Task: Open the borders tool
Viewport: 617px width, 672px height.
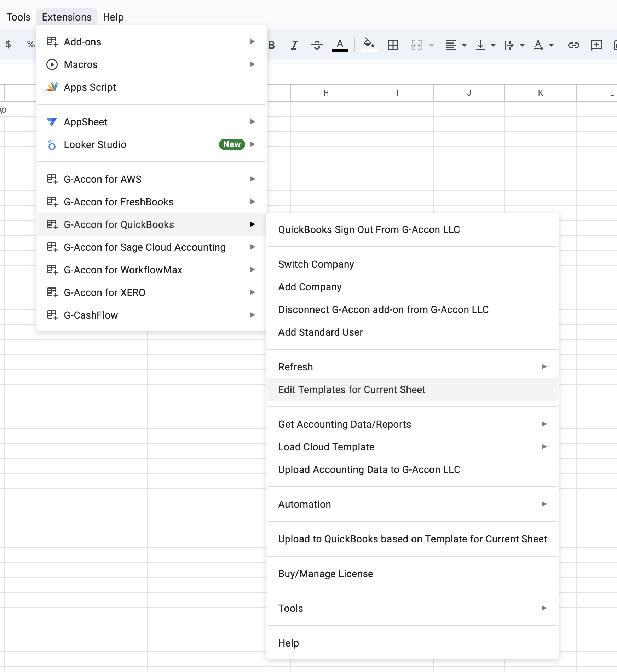Action: 393,45
